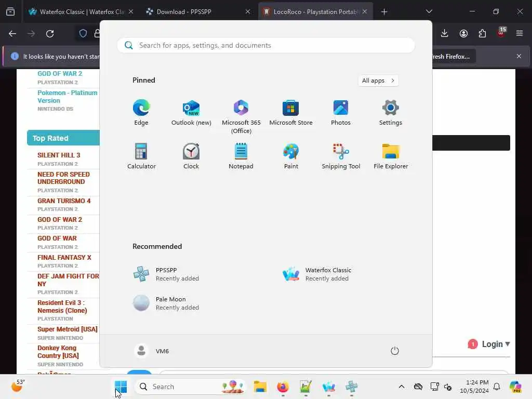
Task: Open the browser hamburger menu
Action: coord(520,33)
